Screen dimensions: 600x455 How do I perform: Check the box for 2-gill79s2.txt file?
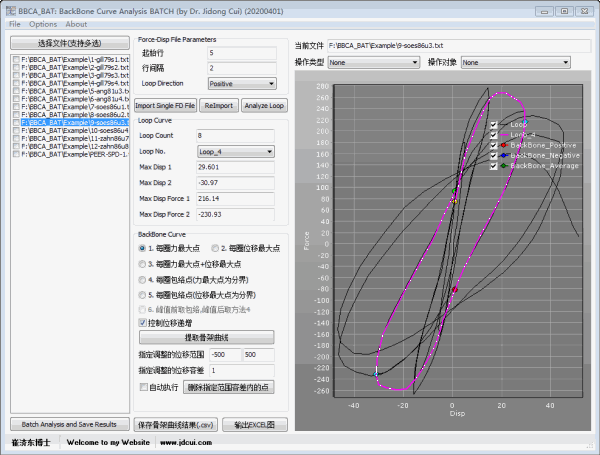pyautogui.click(x=16, y=67)
